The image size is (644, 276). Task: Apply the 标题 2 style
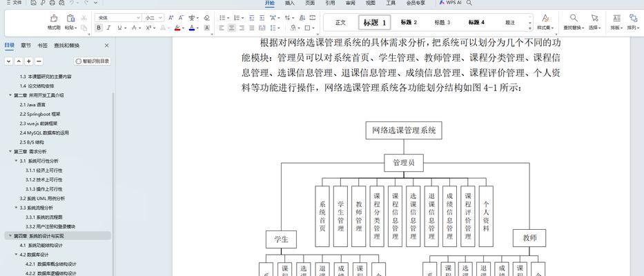[409, 23]
